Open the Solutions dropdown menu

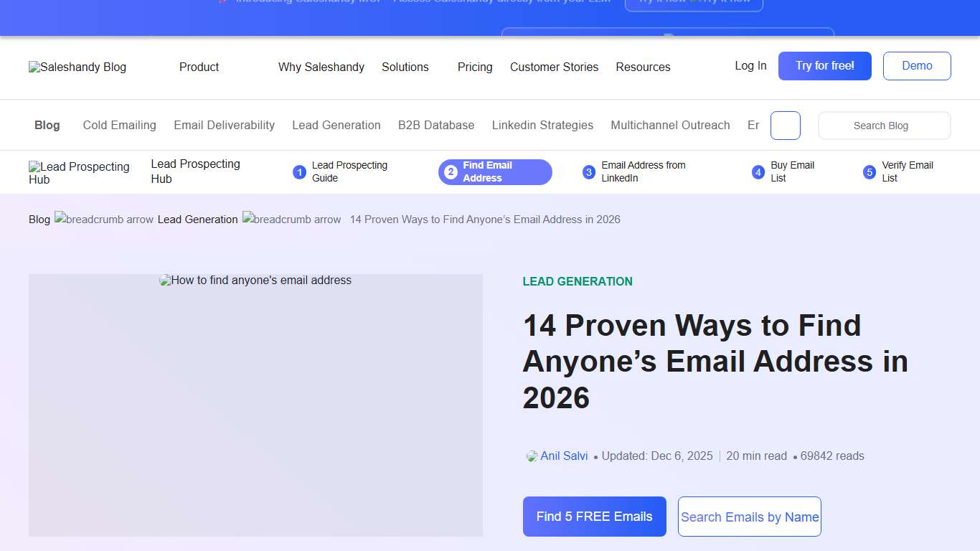click(x=405, y=67)
